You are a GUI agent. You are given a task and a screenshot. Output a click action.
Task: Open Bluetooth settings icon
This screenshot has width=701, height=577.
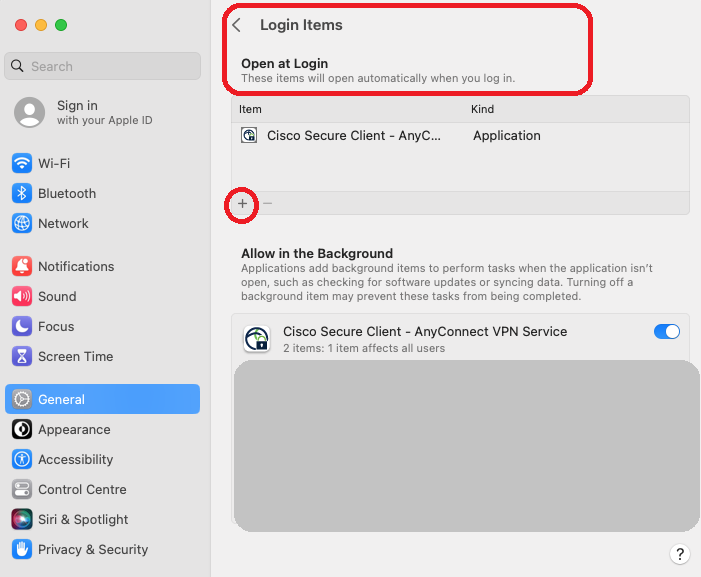[21, 193]
